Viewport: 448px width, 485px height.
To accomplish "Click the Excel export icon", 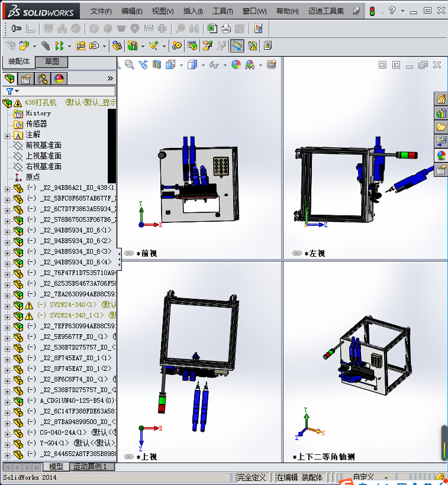I will [212, 28].
